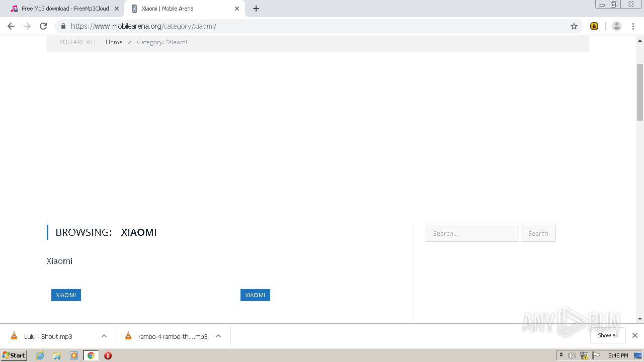The width and height of the screenshot is (644, 362).
Task: Click the address bar URL
Action: click(143, 26)
